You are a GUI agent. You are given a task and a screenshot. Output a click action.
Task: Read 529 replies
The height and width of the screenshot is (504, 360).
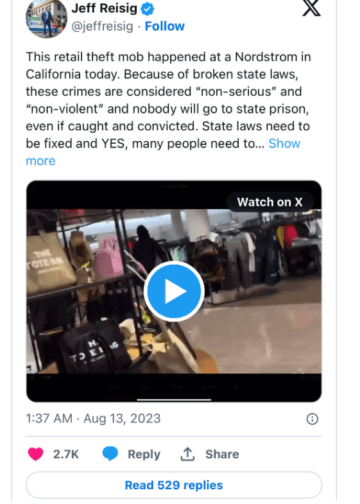point(174,485)
